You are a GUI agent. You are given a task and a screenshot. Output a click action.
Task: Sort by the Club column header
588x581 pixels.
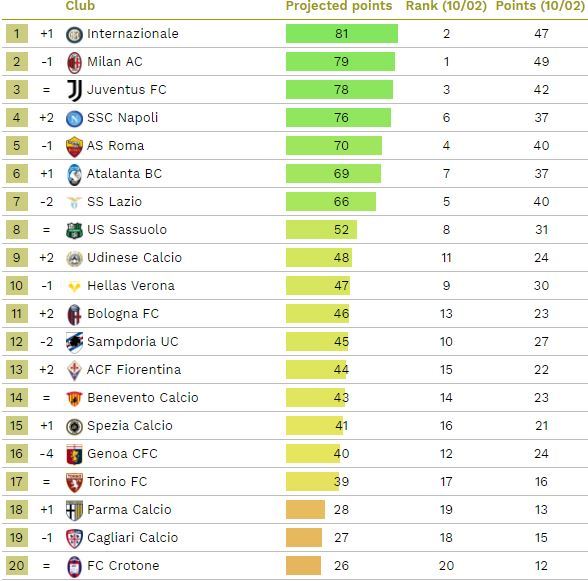[80, 6]
